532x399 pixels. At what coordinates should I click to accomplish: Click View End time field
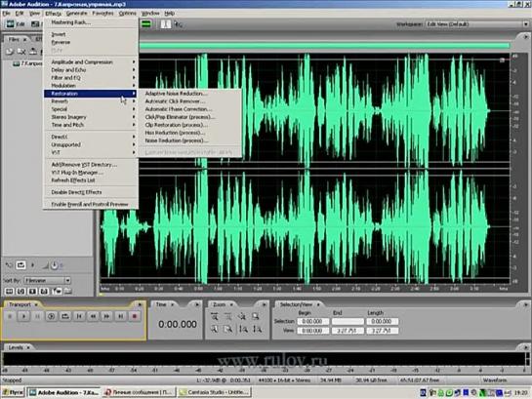tap(348, 330)
